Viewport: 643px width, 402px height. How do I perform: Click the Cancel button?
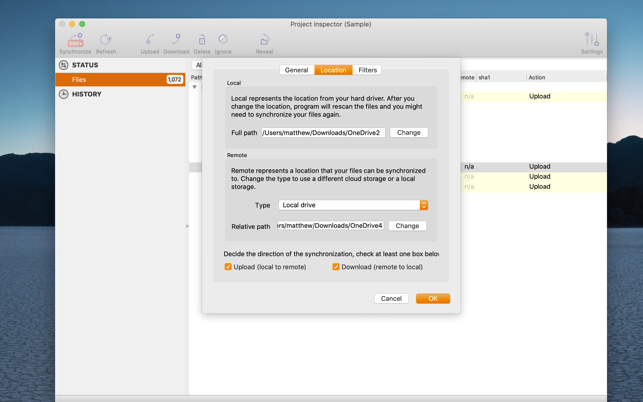391,299
